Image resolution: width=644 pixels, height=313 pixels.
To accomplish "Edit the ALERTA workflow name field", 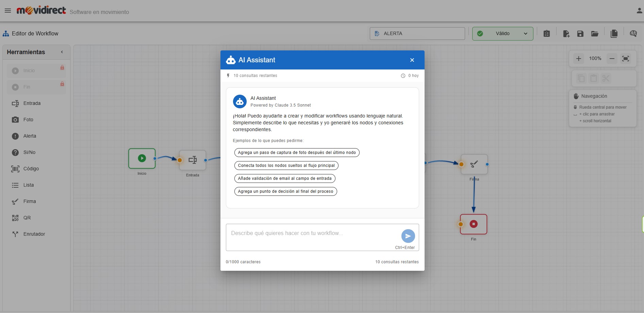I will pyautogui.click(x=417, y=33).
